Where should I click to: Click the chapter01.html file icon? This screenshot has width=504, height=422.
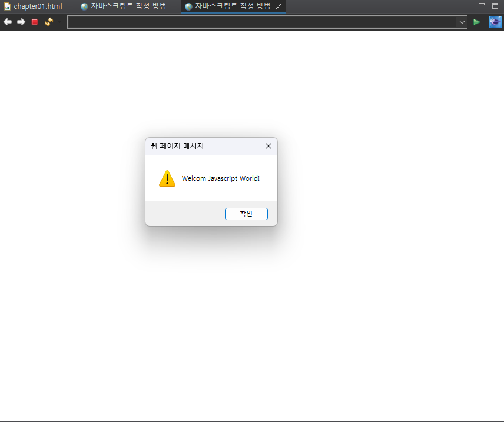click(x=7, y=6)
